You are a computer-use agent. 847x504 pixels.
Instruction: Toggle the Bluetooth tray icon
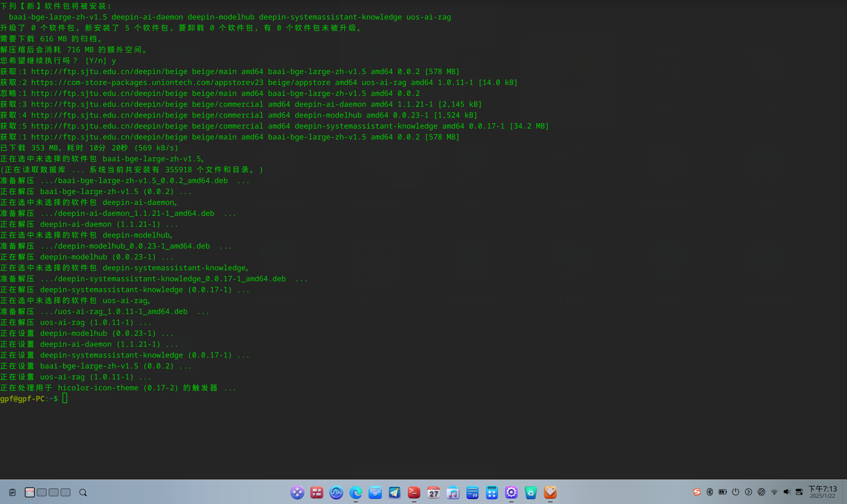(709, 492)
